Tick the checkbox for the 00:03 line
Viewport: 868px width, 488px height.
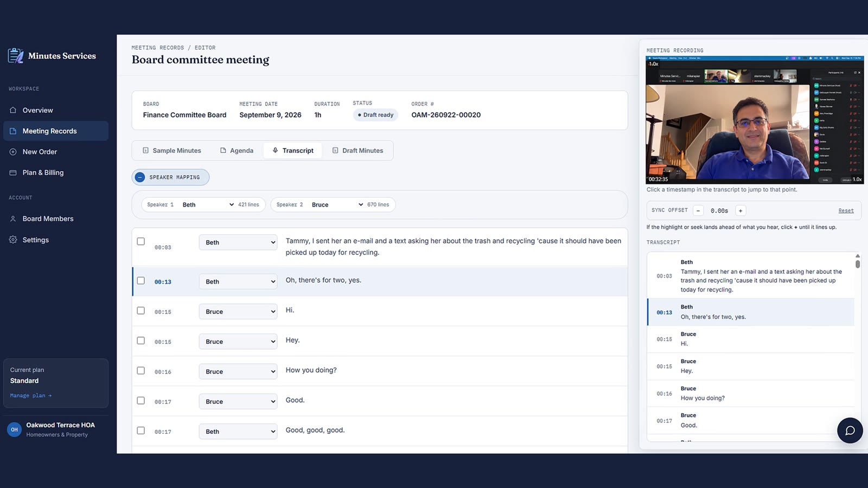pyautogui.click(x=141, y=241)
